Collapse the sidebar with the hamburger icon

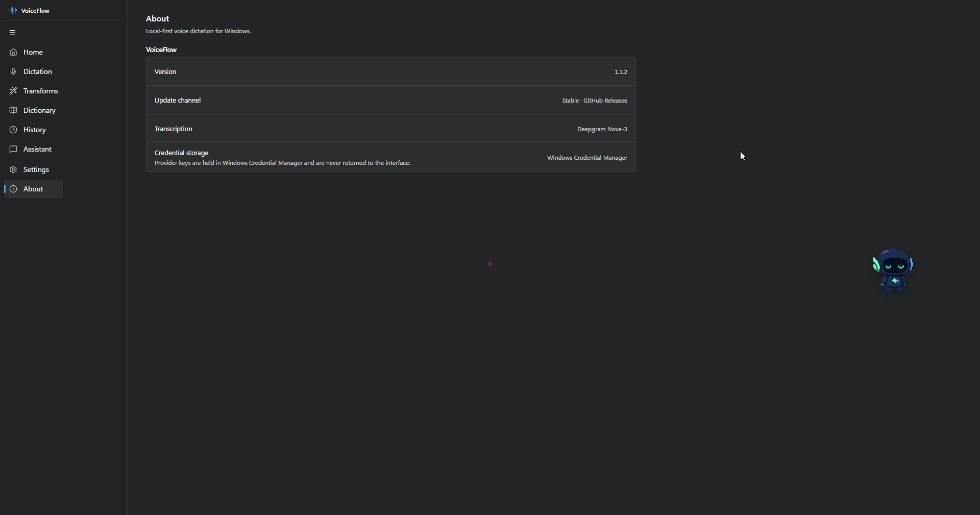pyautogui.click(x=12, y=33)
